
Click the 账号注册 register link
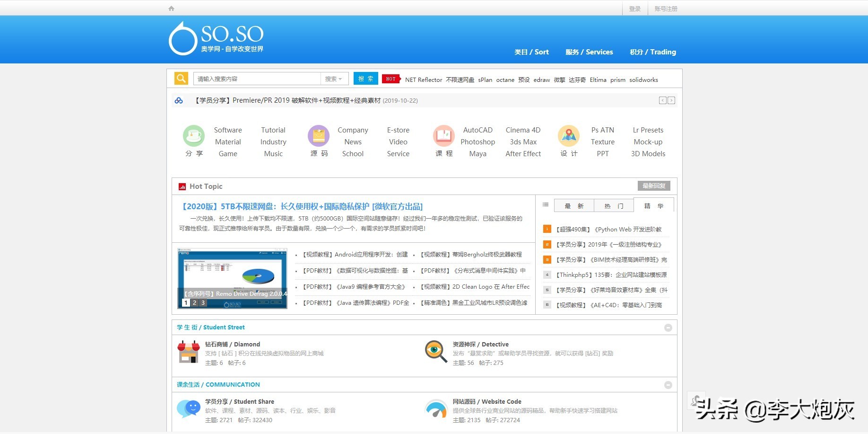(666, 9)
